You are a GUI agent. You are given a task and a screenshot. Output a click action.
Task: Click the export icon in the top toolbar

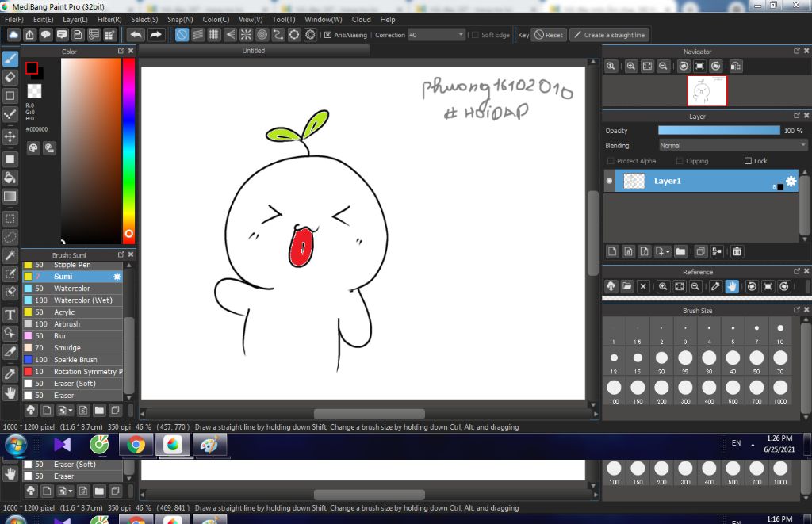point(29,35)
